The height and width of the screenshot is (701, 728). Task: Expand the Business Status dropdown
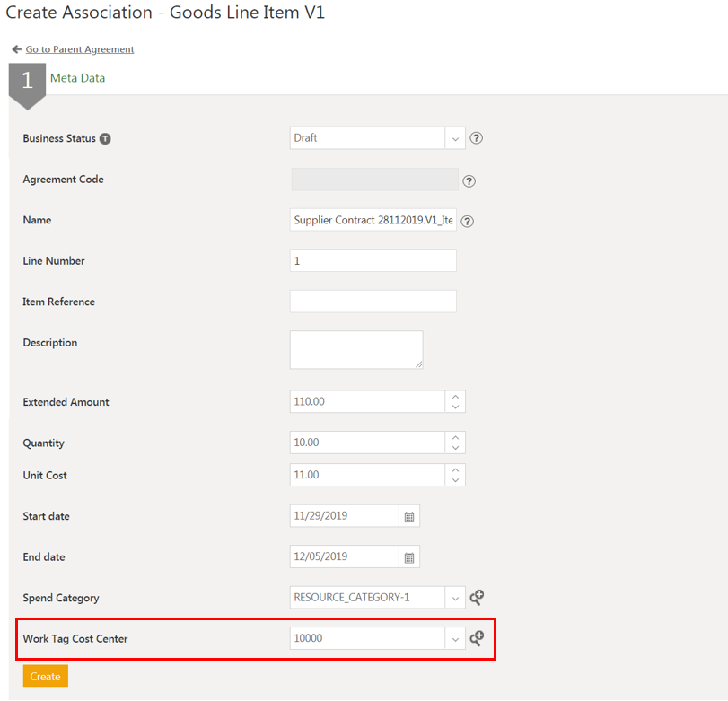455,138
